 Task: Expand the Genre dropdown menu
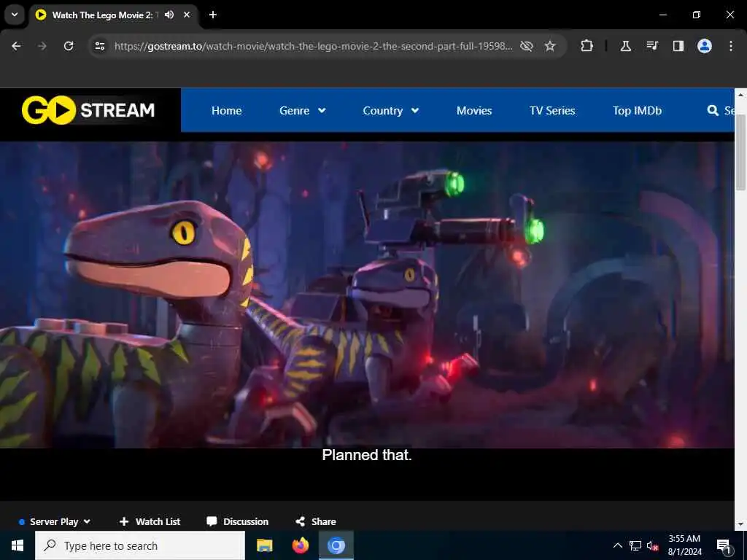click(x=303, y=111)
